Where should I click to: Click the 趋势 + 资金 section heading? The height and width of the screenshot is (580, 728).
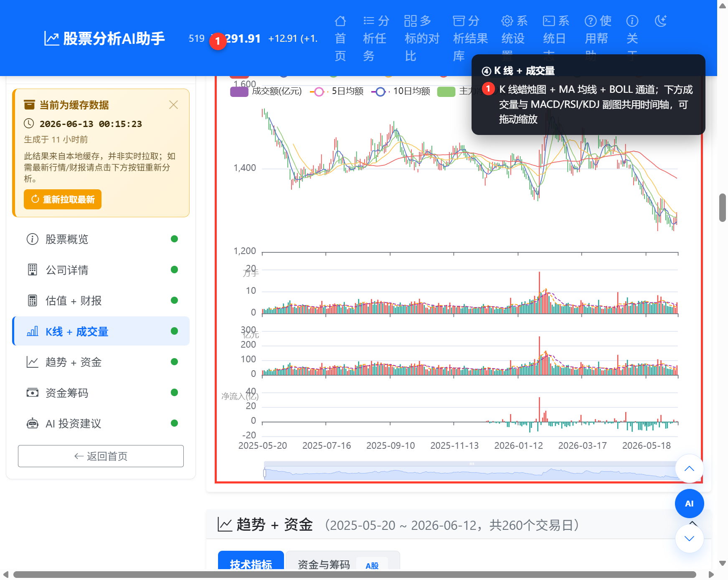point(274,524)
